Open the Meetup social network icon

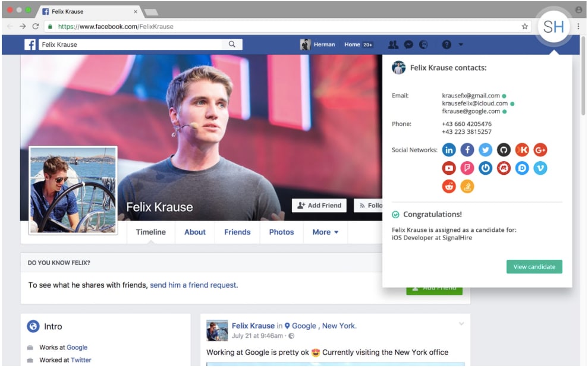(x=504, y=168)
